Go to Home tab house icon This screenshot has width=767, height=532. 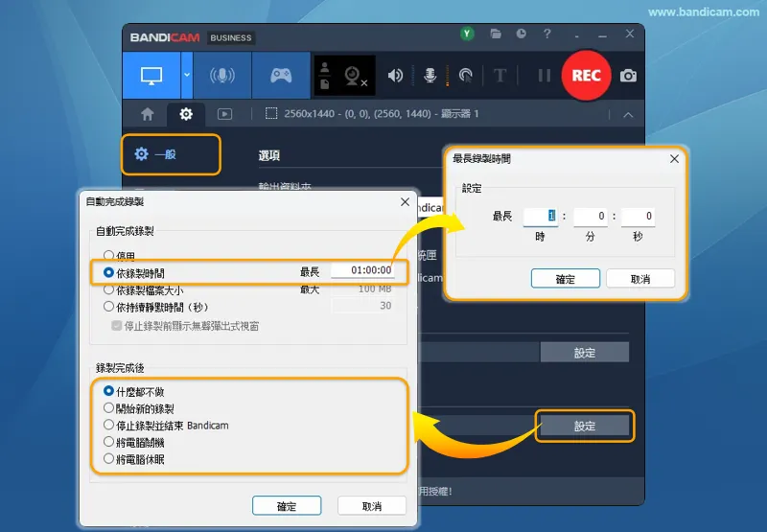coord(148,114)
